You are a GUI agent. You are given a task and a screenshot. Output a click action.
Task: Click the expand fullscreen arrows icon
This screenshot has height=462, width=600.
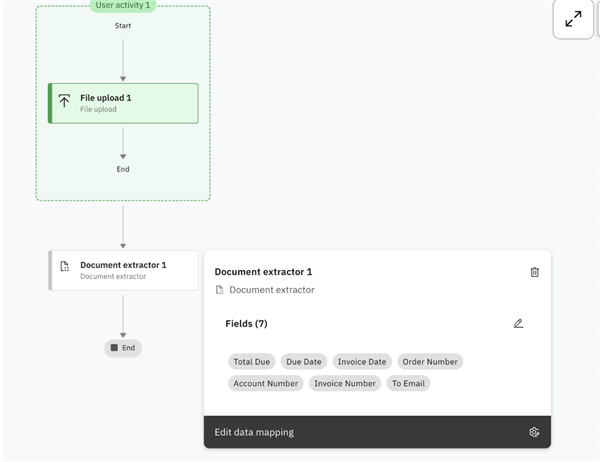[x=573, y=19]
